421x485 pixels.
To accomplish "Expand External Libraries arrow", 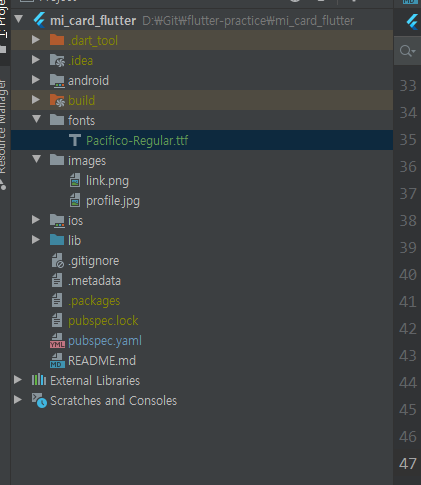I will (x=18, y=380).
